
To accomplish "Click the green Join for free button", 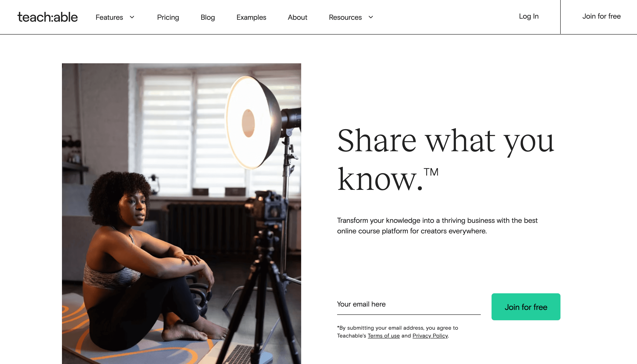I will click(x=526, y=307).
